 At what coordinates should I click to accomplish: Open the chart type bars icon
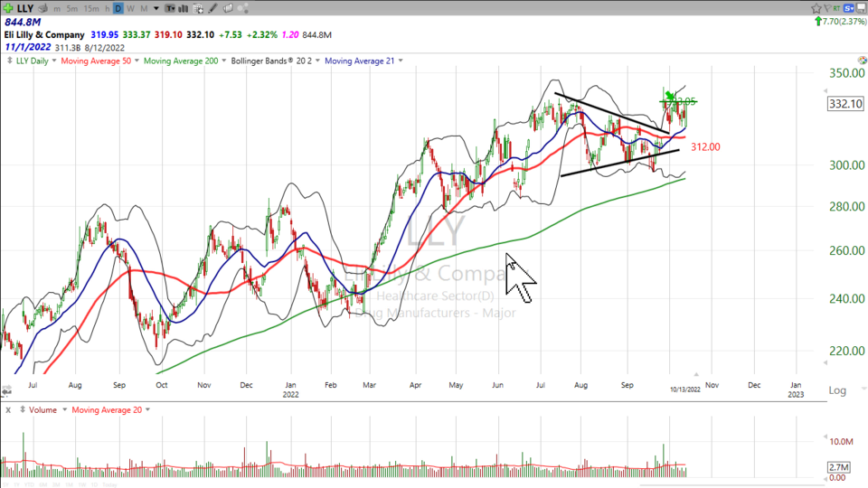[184, 8]
